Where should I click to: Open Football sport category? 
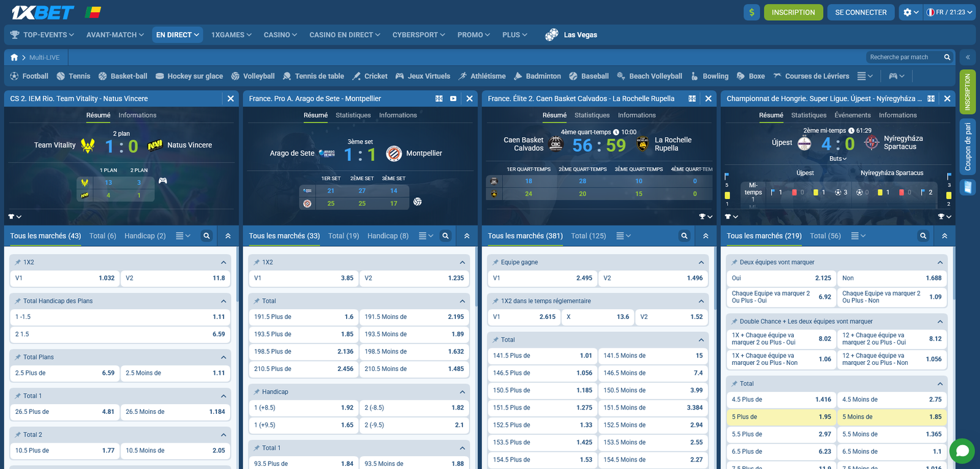[29, 76]
